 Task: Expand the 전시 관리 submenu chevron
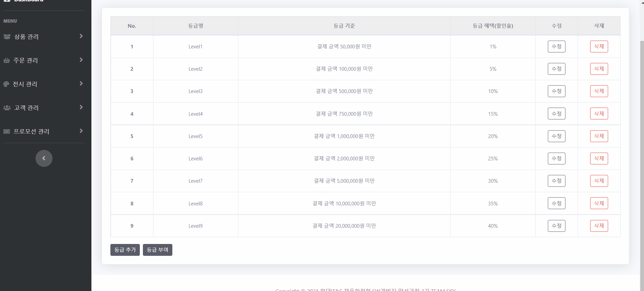(x=81, y=83)
